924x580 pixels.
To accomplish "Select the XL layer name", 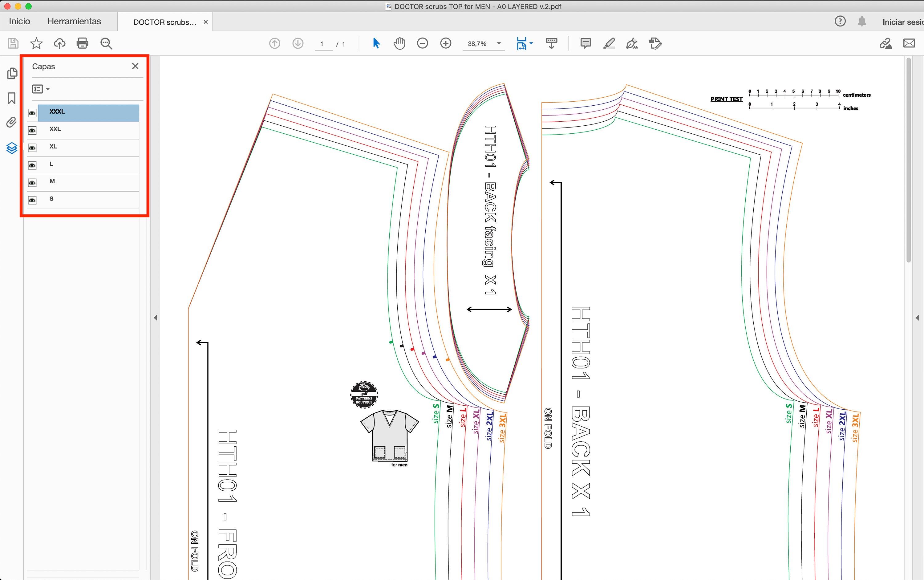I will coord(53,147).
